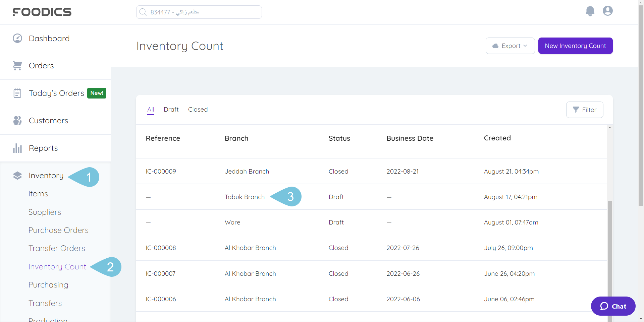Click the Export cloud icon

496,46
